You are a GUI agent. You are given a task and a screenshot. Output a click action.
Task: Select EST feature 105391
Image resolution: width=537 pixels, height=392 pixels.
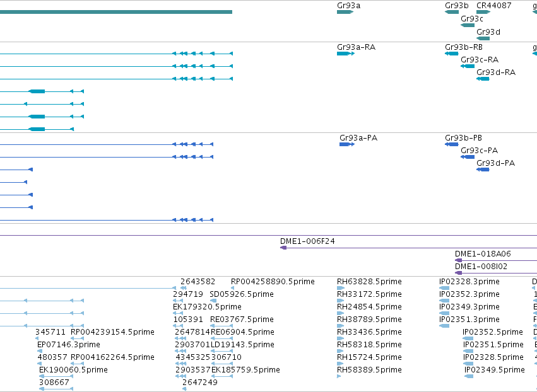pos(178,326)
